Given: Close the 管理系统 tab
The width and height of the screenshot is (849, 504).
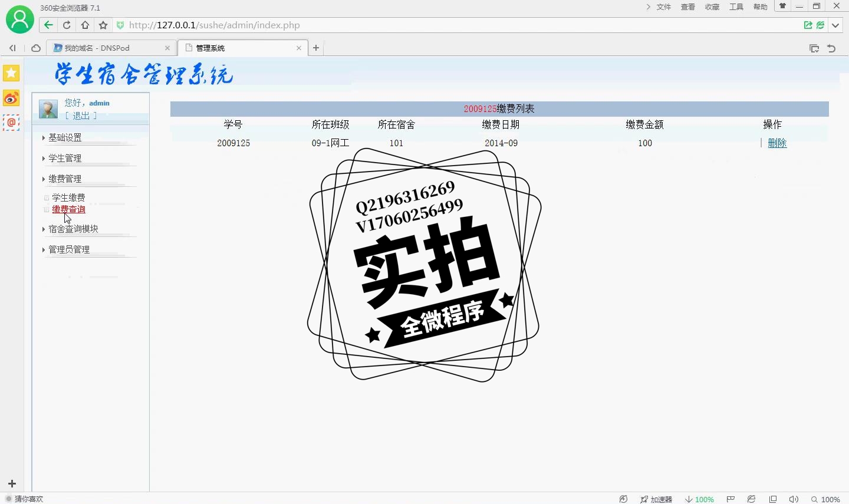Looking at the screenshot, I should pyautogui.click(x=299, y=48).
